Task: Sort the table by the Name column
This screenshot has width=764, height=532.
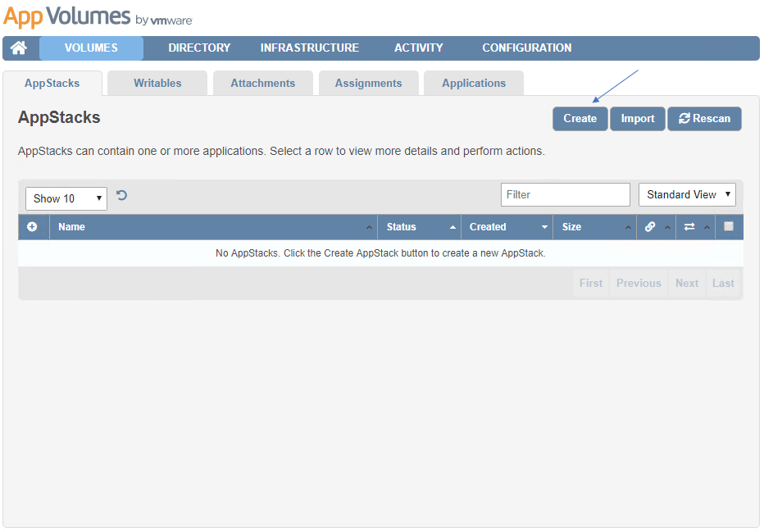Action: pyautogui.click(x=213, y=227)
